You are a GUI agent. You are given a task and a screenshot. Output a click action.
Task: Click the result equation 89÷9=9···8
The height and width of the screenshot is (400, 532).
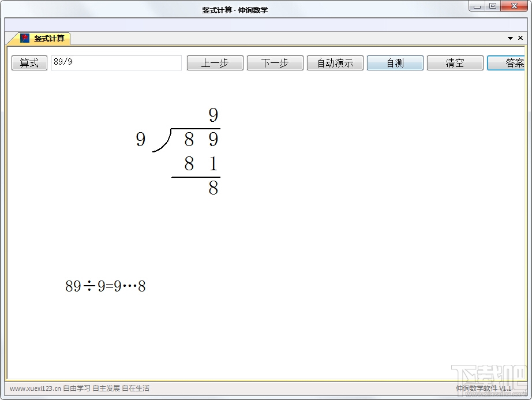tap(106, 286)
